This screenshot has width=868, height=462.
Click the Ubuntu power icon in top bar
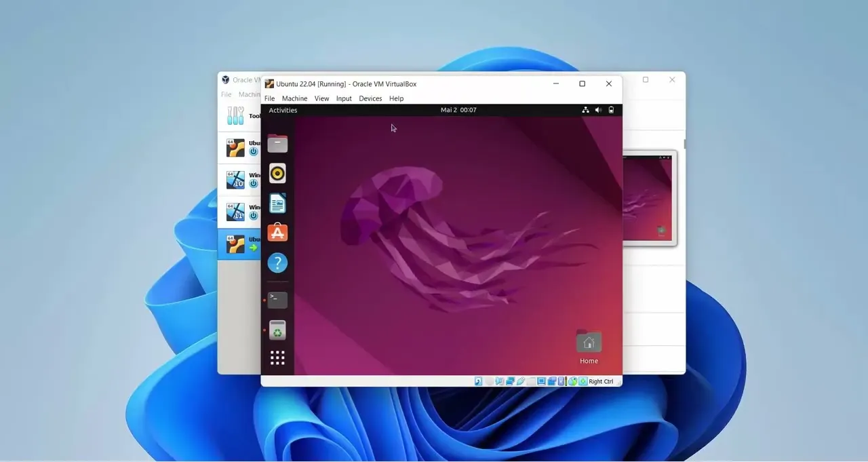(611, 110)
